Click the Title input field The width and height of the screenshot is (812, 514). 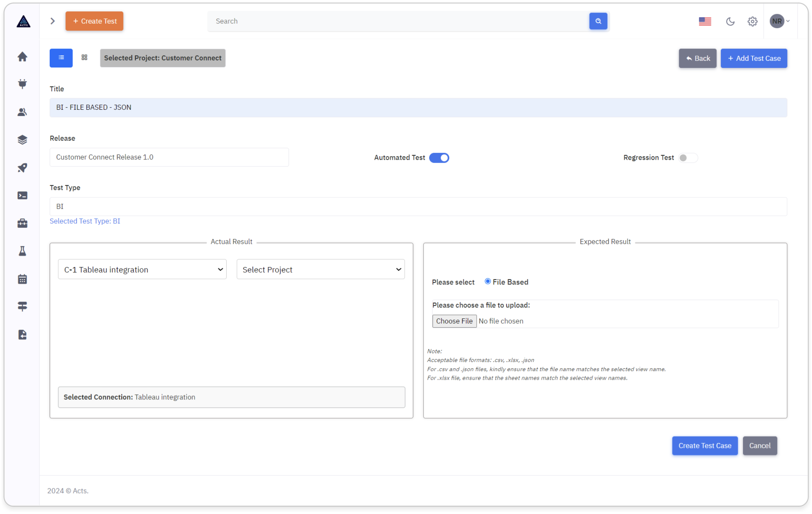[418, 108]
